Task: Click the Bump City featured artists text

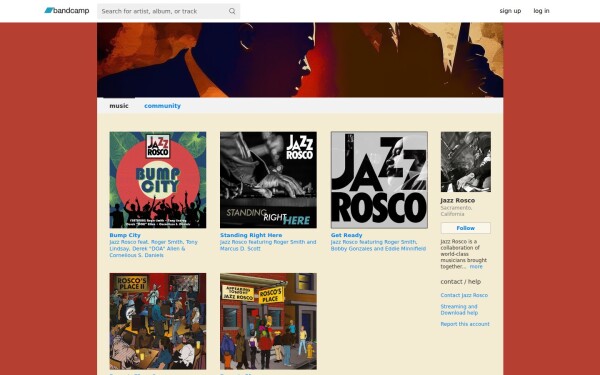Action: [x=153, y=249]
